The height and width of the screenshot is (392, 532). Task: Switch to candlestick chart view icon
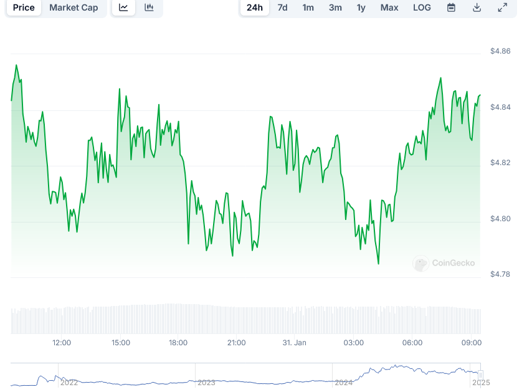149,7
